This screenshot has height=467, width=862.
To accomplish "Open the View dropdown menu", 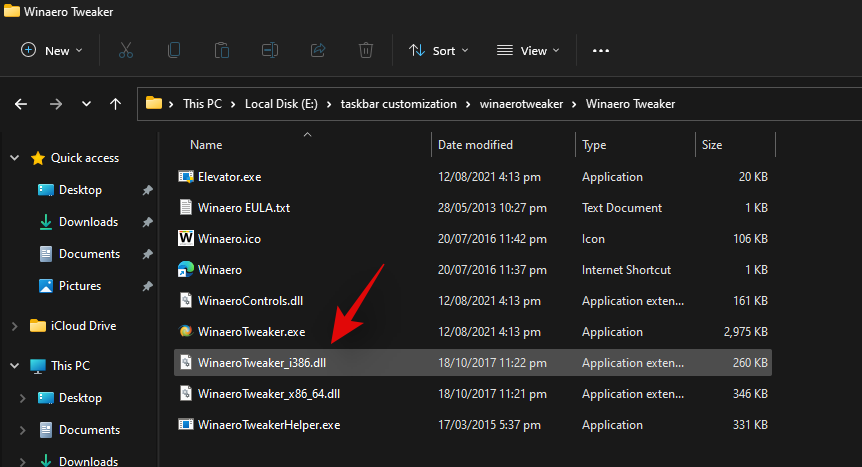I will [x=528, y=50].
